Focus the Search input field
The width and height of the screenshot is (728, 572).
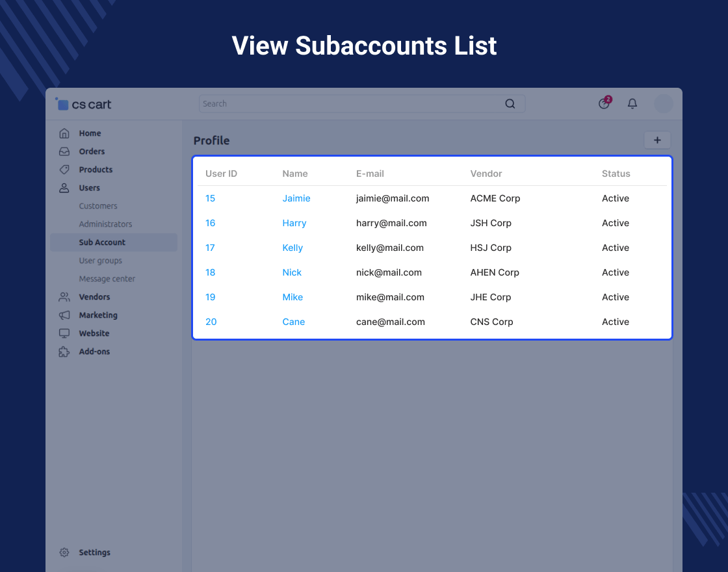(x=362, y=103)
